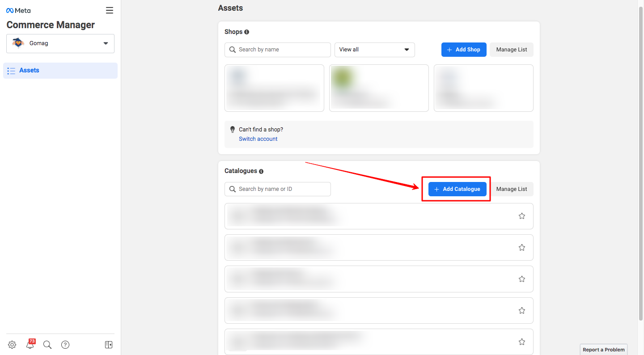Star the first catalogue row
The height and width of the screenshot is (355, 644).
(x=522, y=216)
